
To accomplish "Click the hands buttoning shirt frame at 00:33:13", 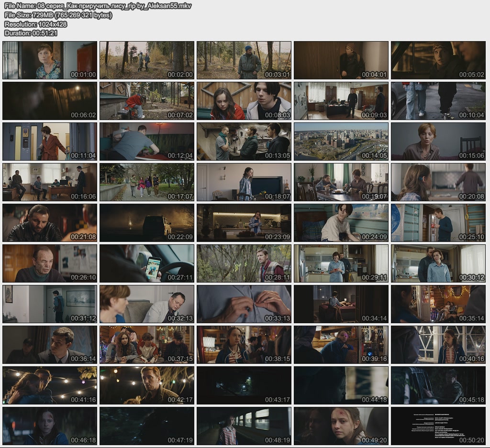I will (x=244, y=304).
